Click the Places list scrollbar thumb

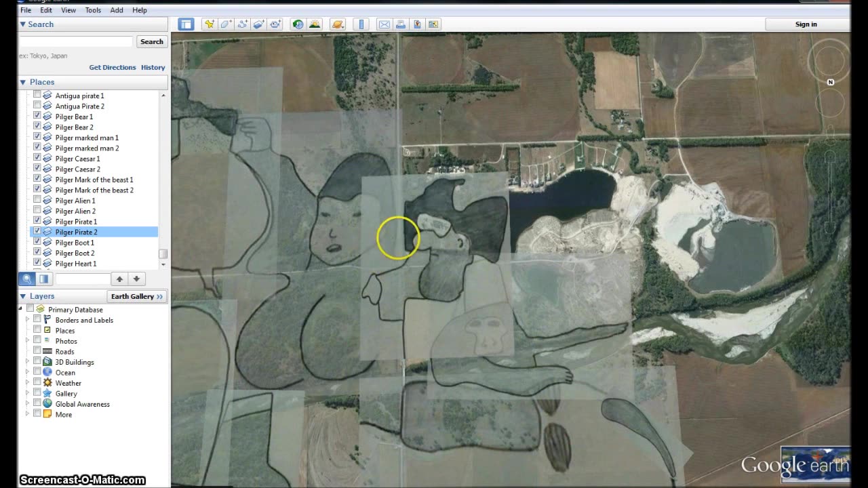tap(163, 254)
